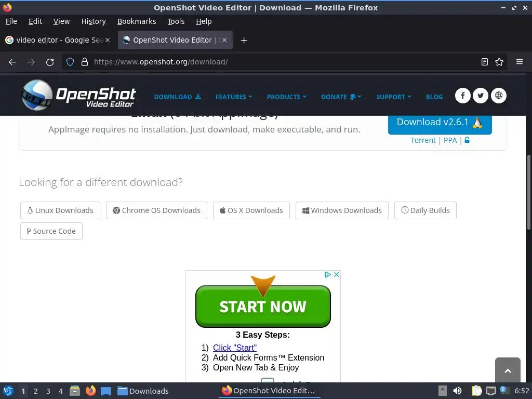Open the Bookmarks menu
Viewport: 532px width, 399px height.
pos(137,21)
